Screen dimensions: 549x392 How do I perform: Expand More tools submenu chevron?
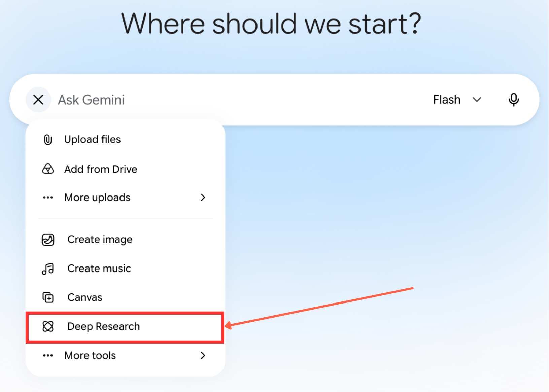click(203, 356)
